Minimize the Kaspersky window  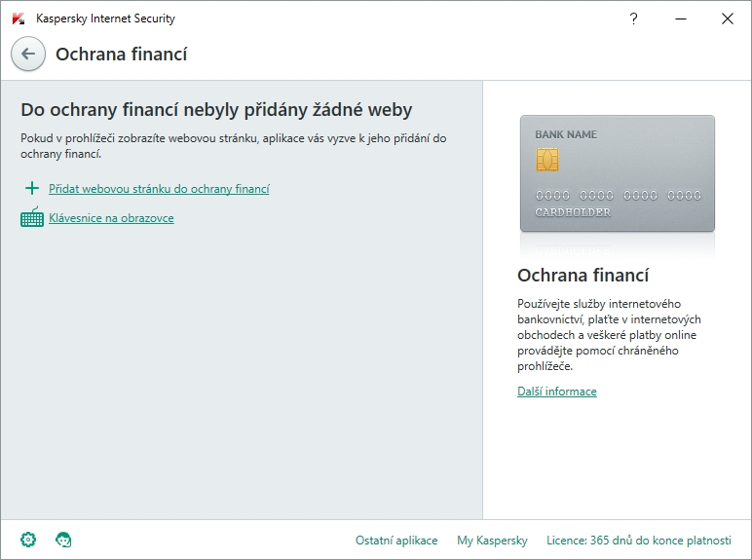click(681, 19)
